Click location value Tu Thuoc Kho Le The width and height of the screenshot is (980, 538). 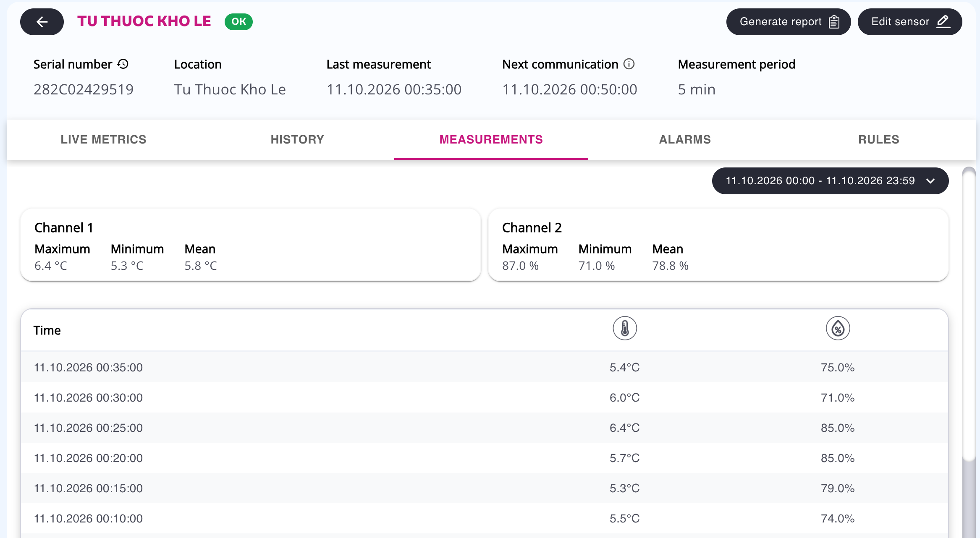[230, 89]
